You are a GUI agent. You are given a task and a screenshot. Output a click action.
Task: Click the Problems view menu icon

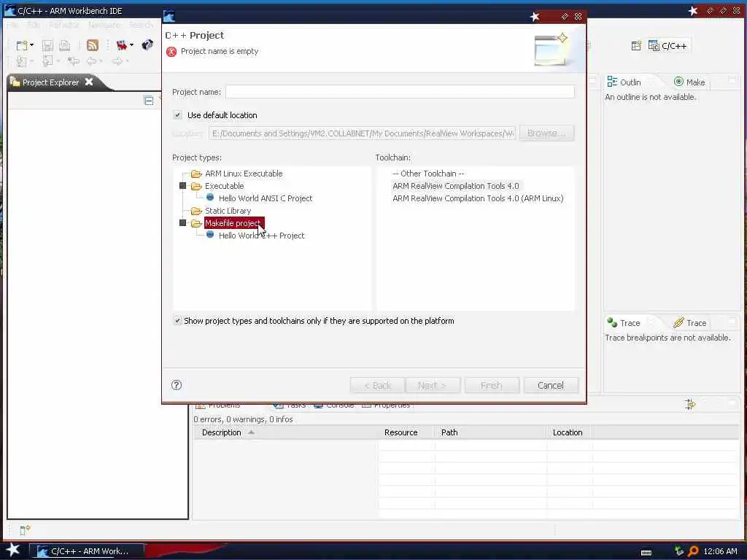[x=690, y=404]
